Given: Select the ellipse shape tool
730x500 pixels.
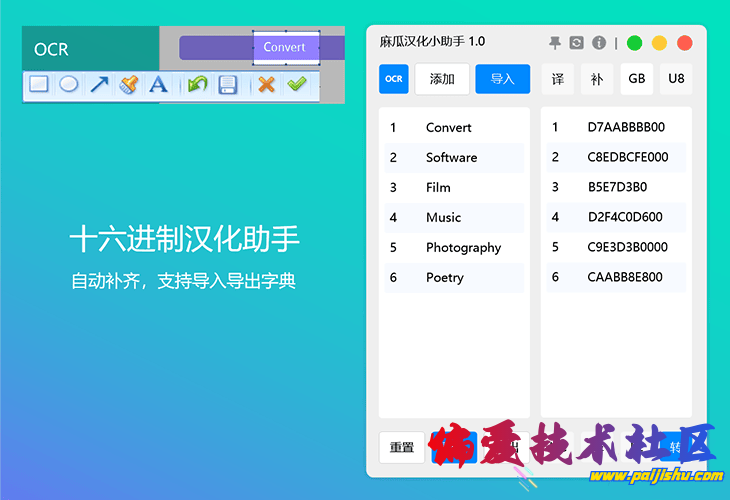Looking at the screenshot, I should pyautogui.click(x=68, y=85).
